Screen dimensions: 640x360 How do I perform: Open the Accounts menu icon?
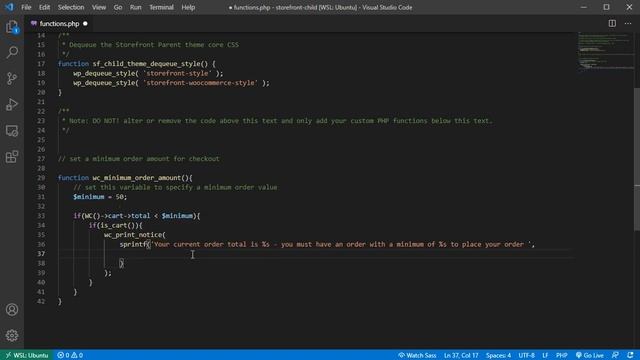coord(12,310)
